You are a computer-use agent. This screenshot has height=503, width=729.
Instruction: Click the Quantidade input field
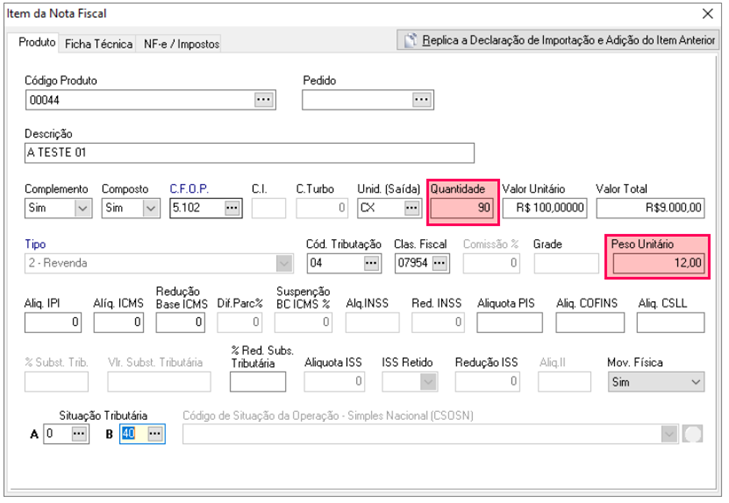click(462, 208)
